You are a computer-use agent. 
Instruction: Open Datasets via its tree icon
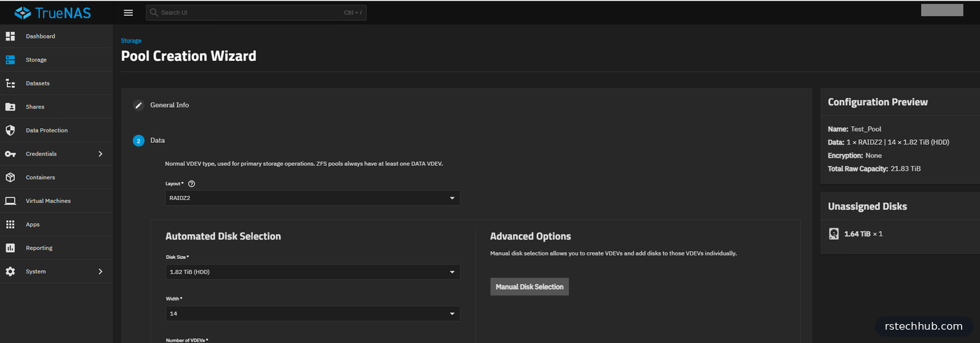coord(10,83)
